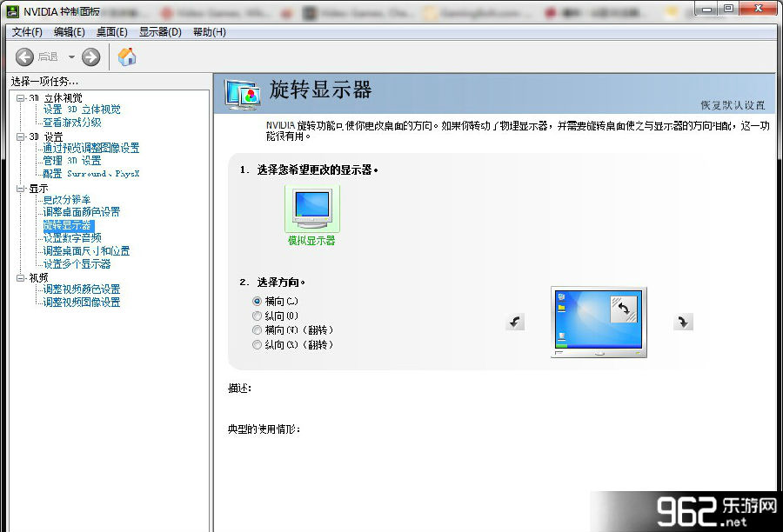
Task: Open 管理 3D 设置 task
Action: tap(72, 161)
